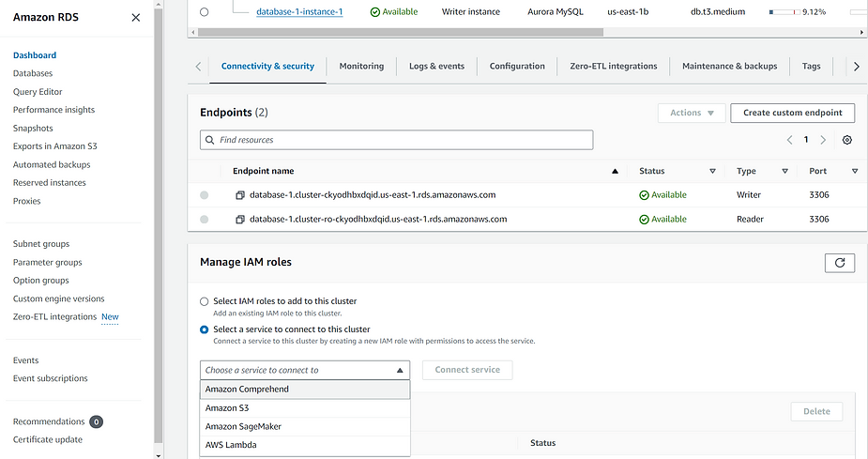Image resolution: width=868 pixels, height=459 pixels.
Task: Click the Delete button in IAM roles
Action: tap(816, 411)
